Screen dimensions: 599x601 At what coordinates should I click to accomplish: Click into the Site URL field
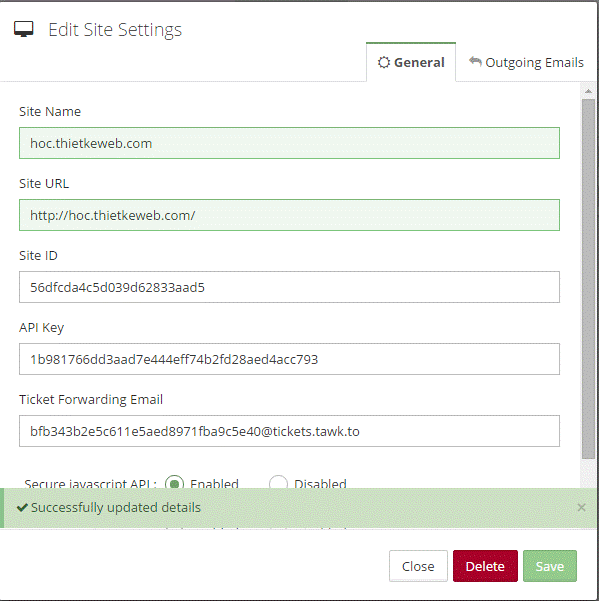click(289, 215)
